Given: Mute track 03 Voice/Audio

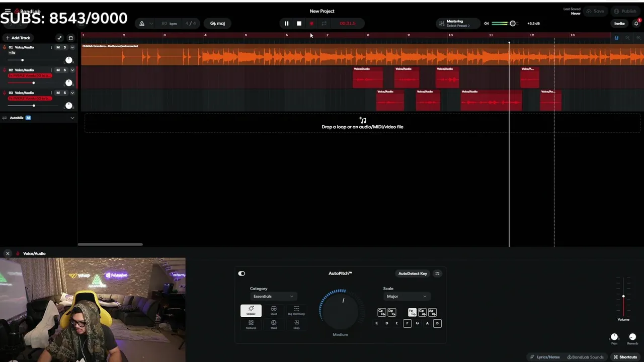Looking at the screenshot, I should [58, 93].
